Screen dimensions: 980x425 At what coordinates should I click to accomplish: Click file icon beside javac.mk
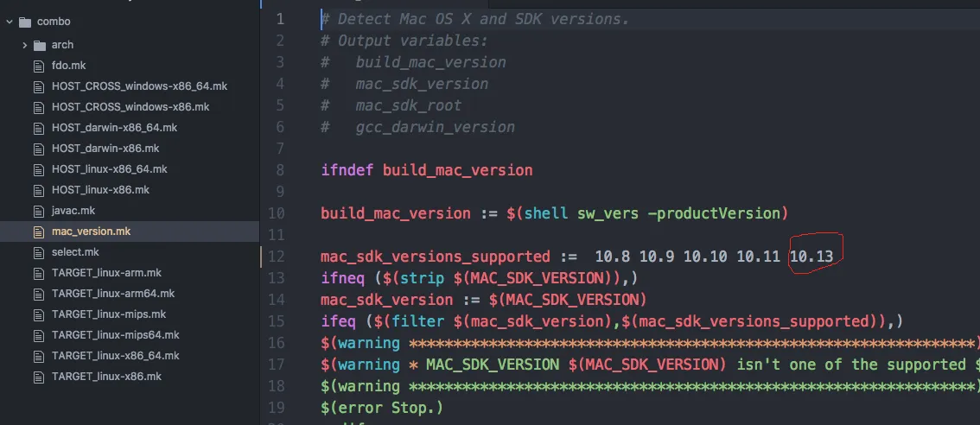[x=38, y=211]
